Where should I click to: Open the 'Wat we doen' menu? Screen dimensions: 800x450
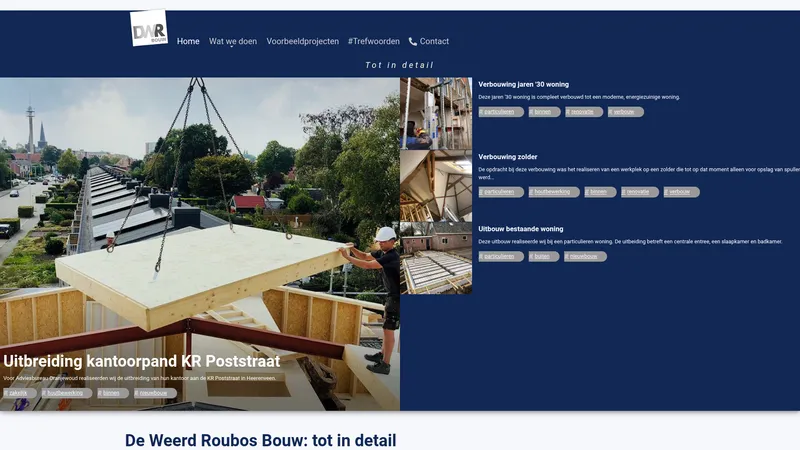point(233,41)
